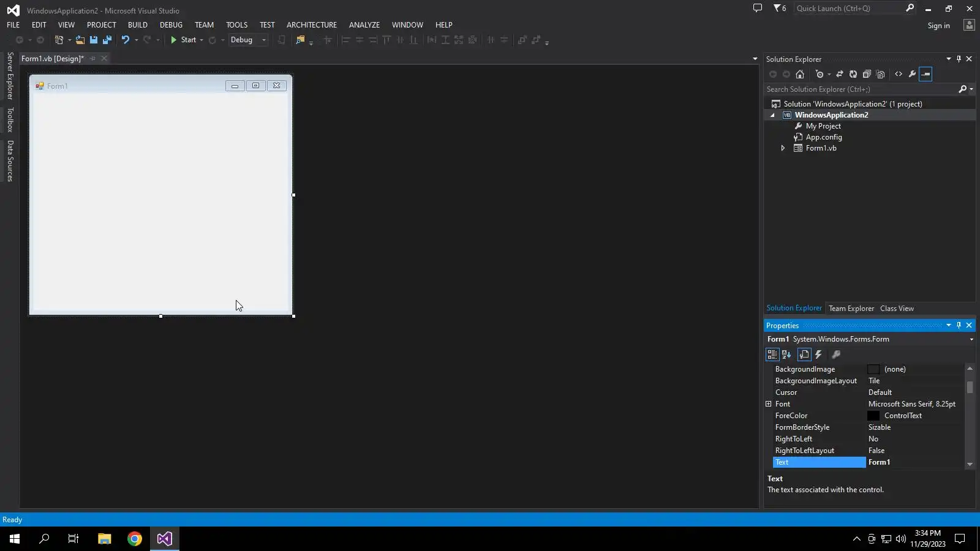Select My Project in Solution Explorer
The height and width of the screenshot is (551, 980).
823,126
